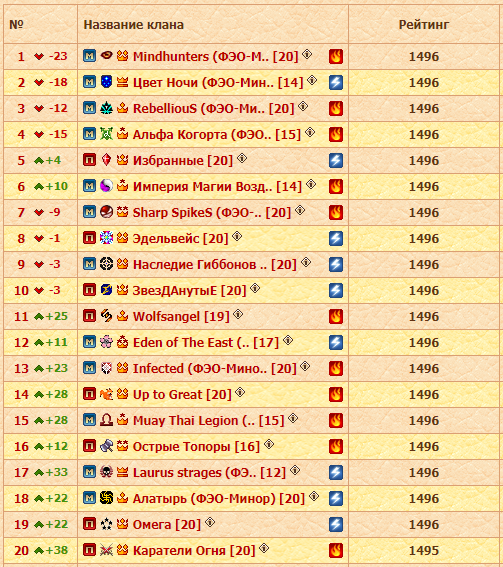Click the Название клана column header
Screen dimensions: 503x567
[x=133, y=25]
